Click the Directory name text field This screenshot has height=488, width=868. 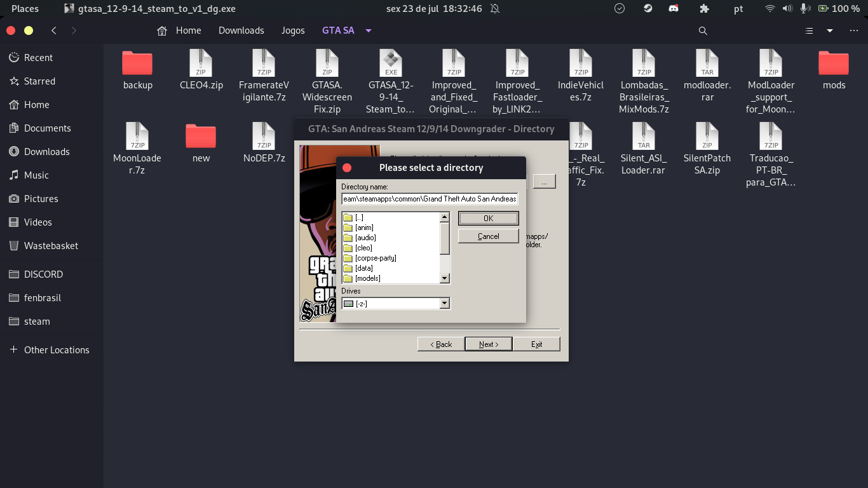pos(430,199)
